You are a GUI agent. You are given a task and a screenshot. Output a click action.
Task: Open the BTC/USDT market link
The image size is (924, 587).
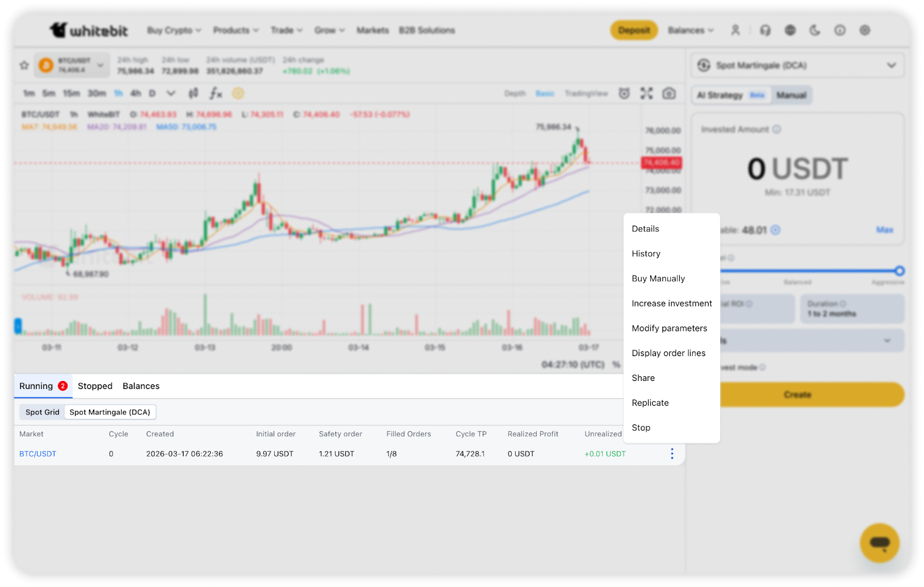coord(38,454)
